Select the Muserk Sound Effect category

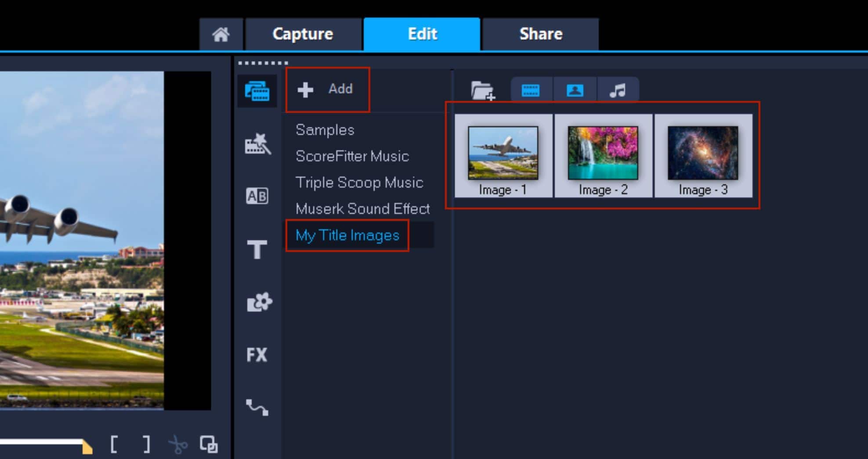(x=363, y=209)
